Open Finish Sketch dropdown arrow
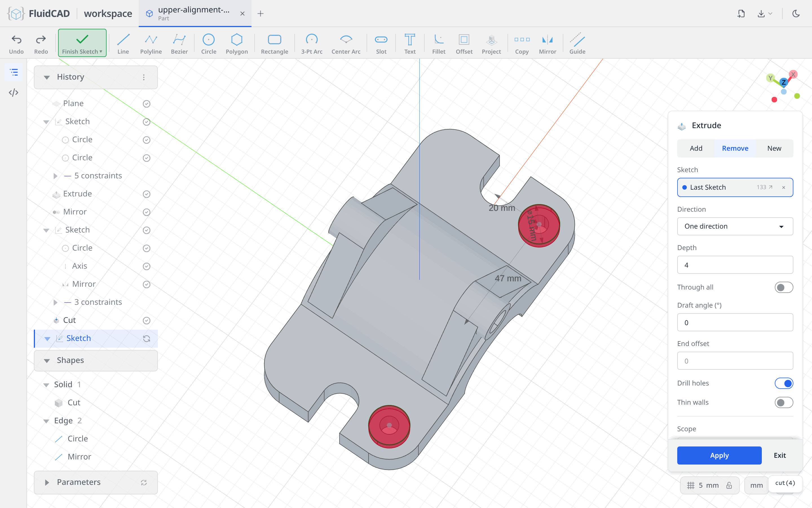812x508 pixels. [101, 52]
